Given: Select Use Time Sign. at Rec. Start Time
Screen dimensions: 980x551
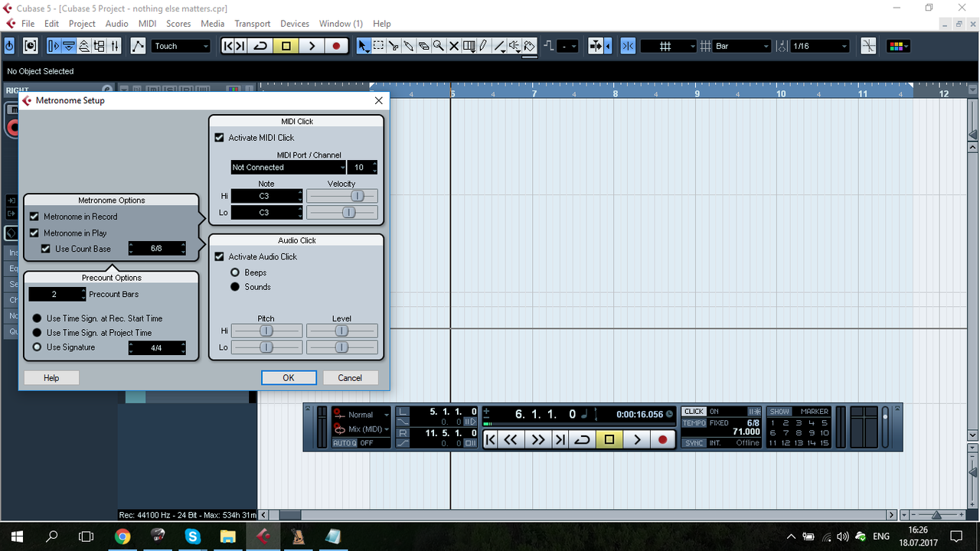Looking at the screenshot, I should coord(37,318).
